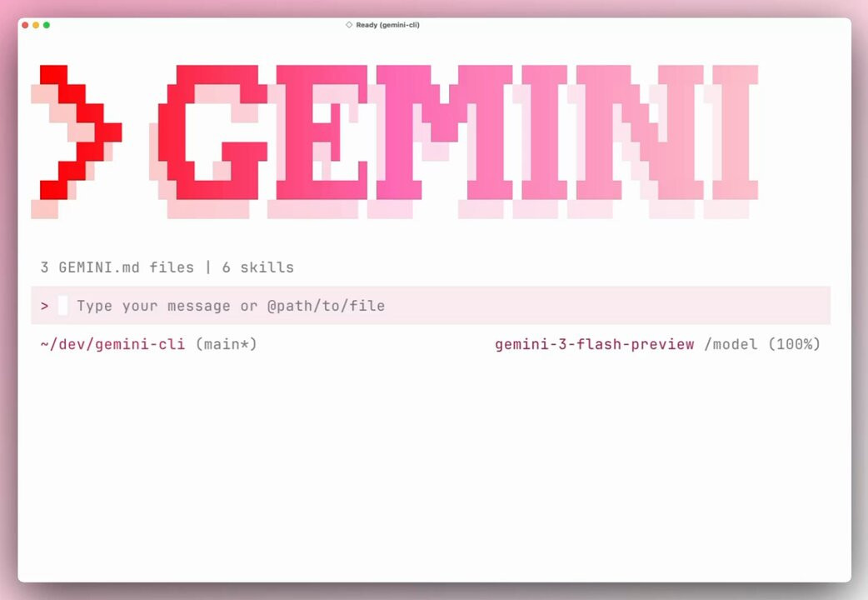This screenshot has height=600, width=868.
Task: Click the red close window button
Action: [x=25, y=25]
